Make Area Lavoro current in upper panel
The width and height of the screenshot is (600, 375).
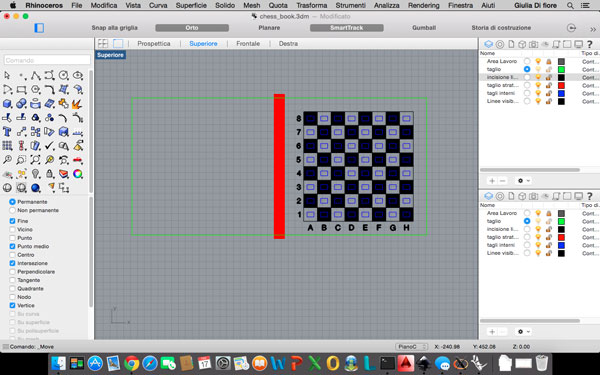click(x=527, y=61)
